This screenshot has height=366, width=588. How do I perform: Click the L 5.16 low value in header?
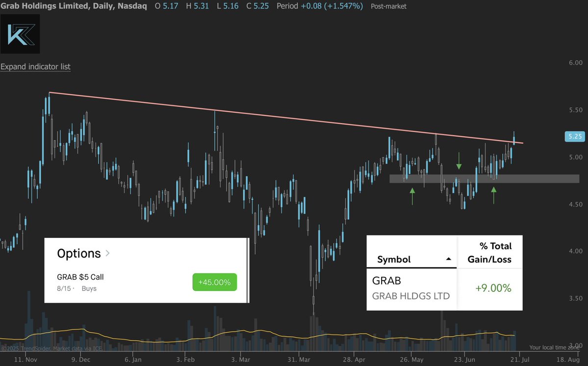point(228,6)
